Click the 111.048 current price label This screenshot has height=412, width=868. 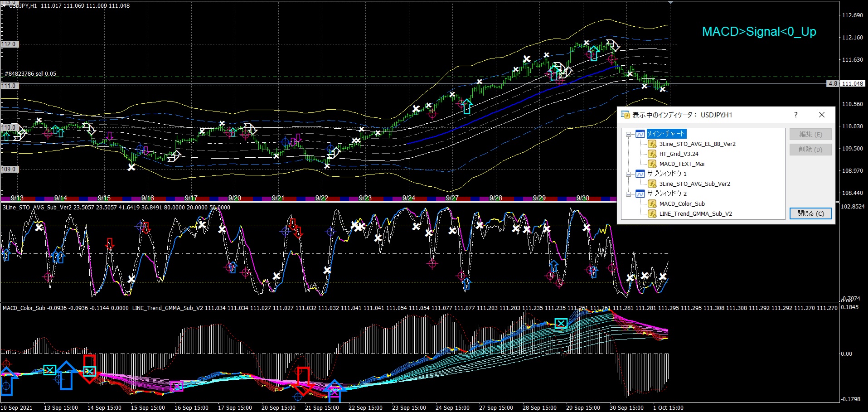853,83
